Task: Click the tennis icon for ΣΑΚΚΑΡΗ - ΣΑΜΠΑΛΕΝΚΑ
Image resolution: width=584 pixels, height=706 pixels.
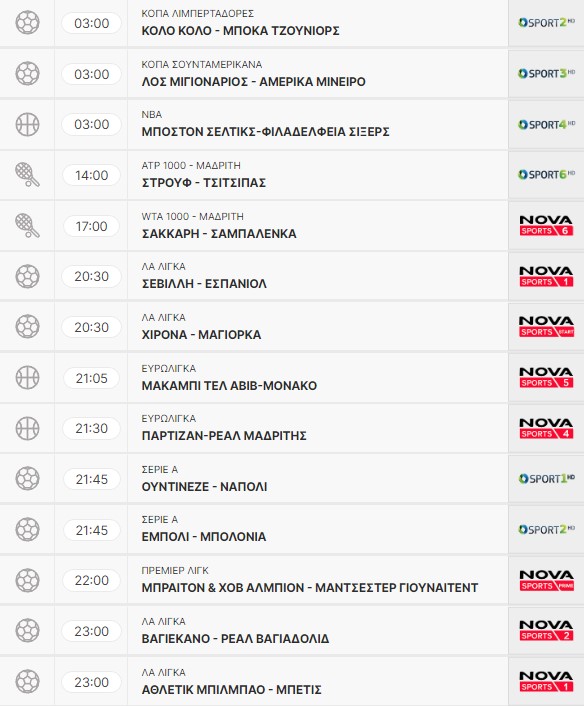Action: 27,226
